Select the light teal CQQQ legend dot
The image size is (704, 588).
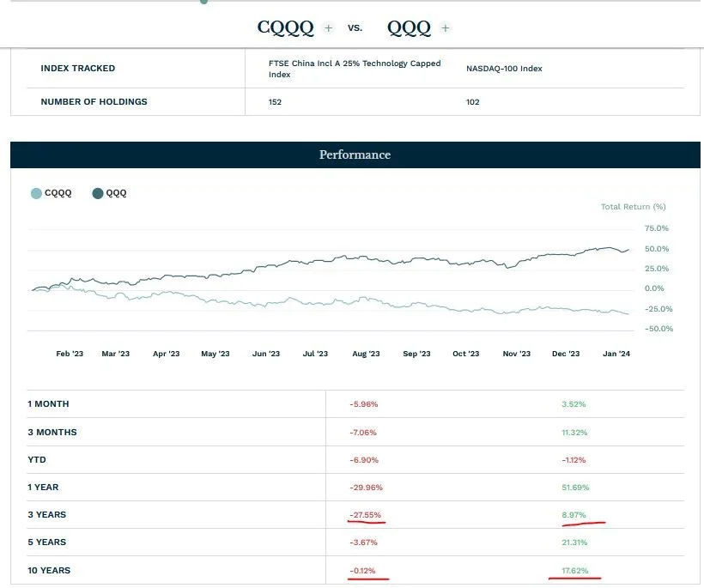click(x=37, y=193)
